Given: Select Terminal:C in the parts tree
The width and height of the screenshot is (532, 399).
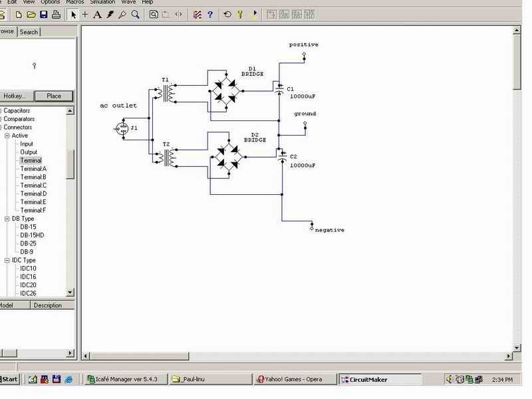Looking at the screenshot, I should click(x=33, y=186).
